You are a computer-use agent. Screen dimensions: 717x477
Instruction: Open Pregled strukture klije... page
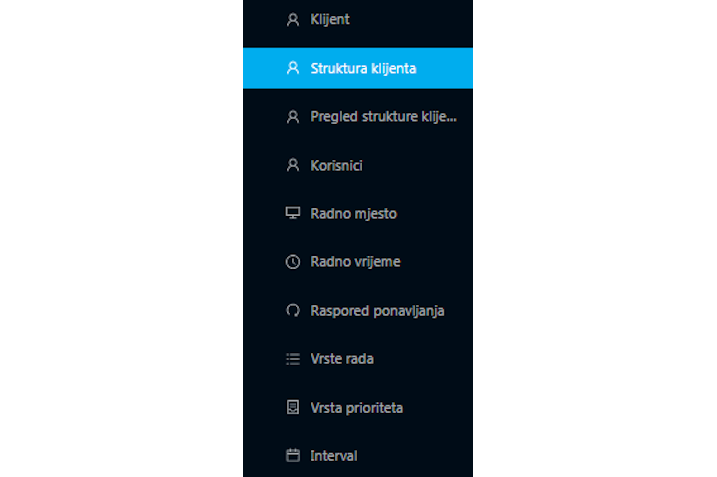358,117
